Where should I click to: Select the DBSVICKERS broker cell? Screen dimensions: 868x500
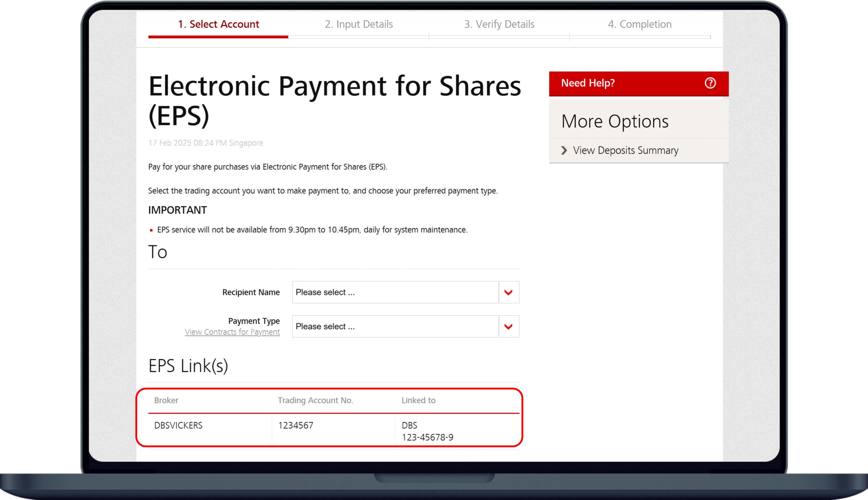(178, 425)
